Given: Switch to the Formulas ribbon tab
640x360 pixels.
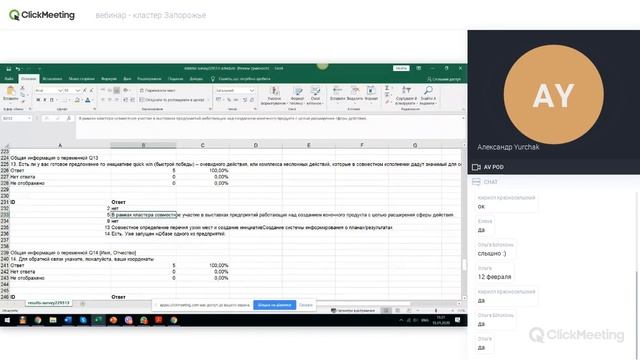Looking at the screenshot, I should coord(109,79).
